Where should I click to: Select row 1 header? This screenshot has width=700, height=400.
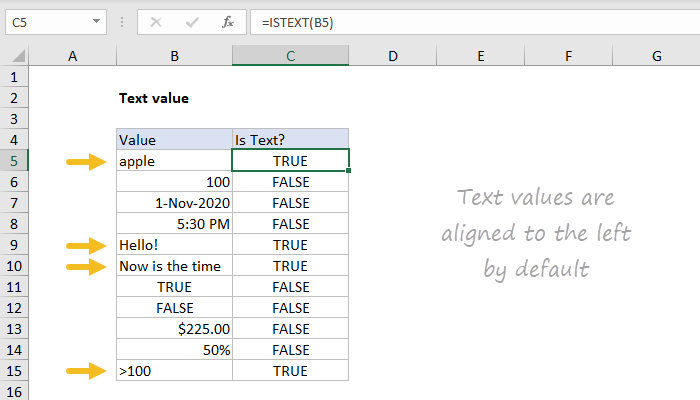[14, 77]
